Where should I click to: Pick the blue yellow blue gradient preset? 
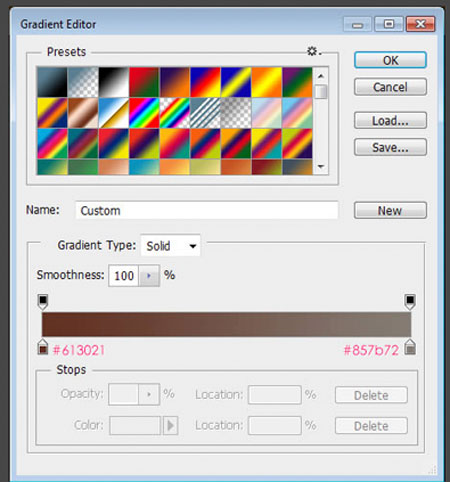coord(236,82)
